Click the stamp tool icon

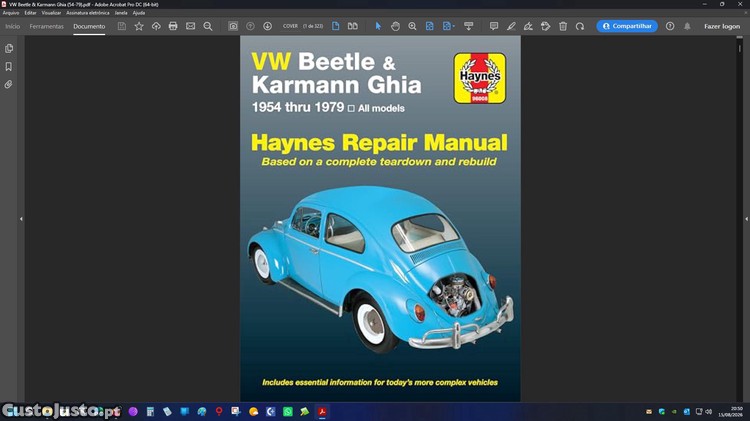(545, 26)
